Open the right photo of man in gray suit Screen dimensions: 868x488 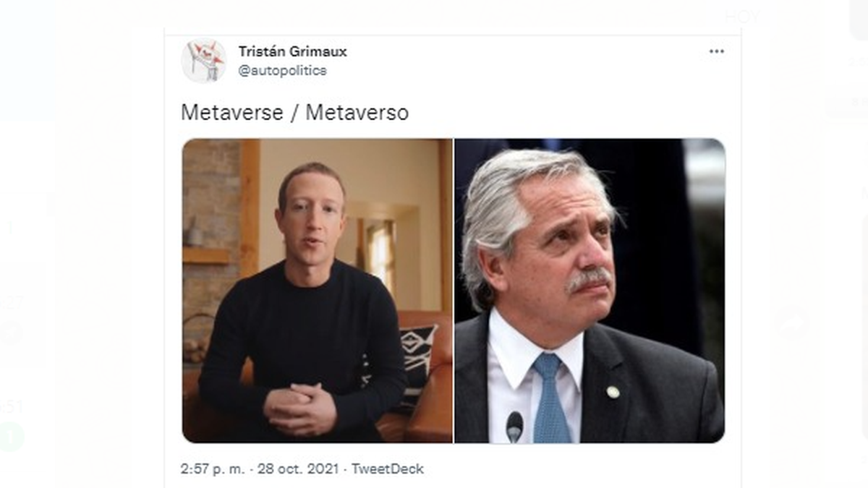[590, 291]
